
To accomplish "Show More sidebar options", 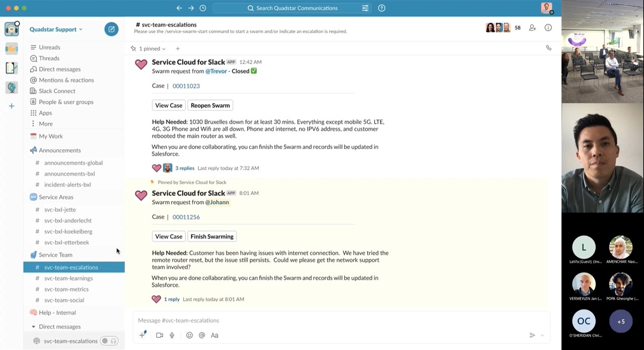I will pyautogui.click(x=45, y=124).
